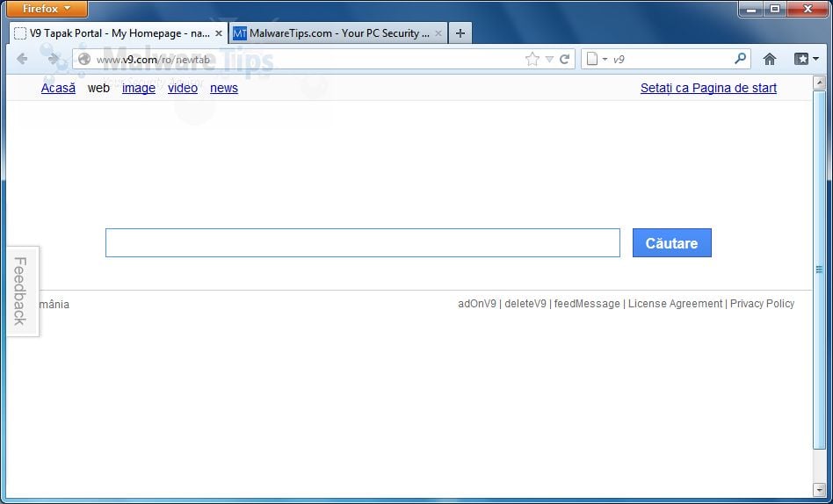Close the MalwareTips.com tab
The height and width of the screenshot is (504, 833).
pyautogui.click(x=438, y=33)
